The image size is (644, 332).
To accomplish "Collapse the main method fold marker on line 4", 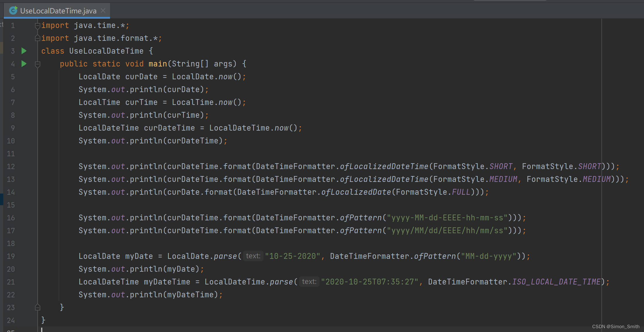I will [x=37, y=64].
